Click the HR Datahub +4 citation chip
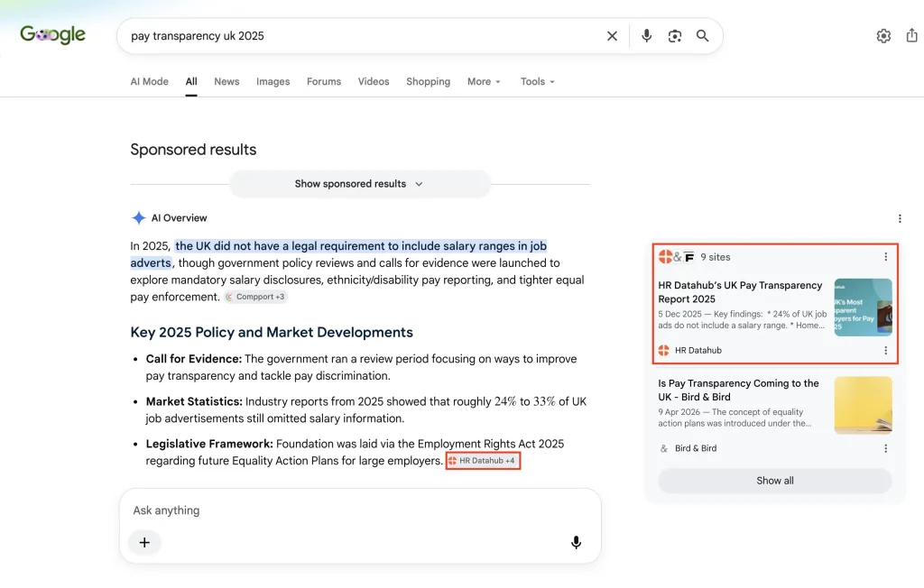Viewport: 924px width, 588px height. pos(483,461)
